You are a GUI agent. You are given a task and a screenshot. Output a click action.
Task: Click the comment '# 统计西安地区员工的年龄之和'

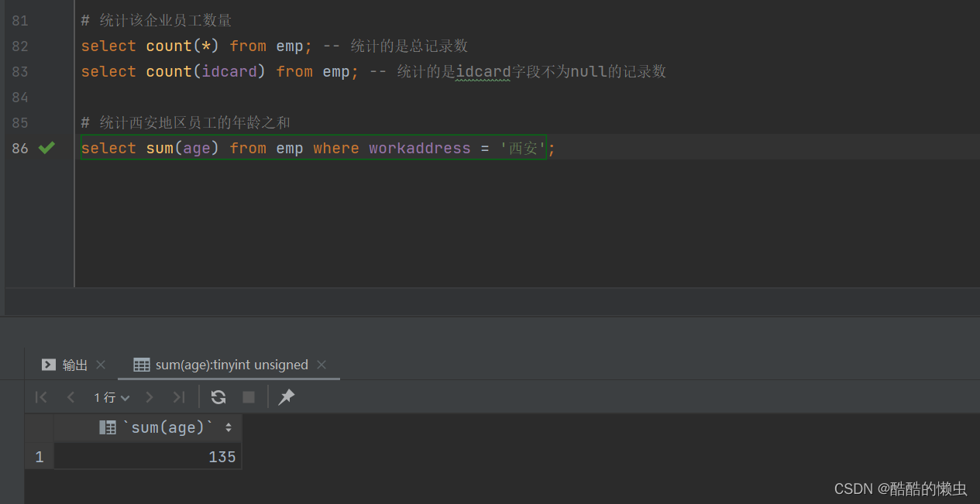pyautogui.click(x=186, y=122)
